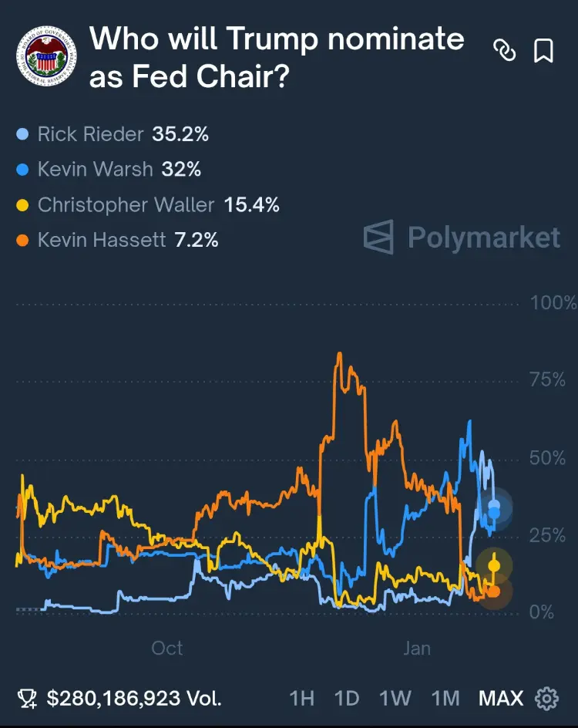The image size is (578, 728).
Task: Click the Kevin Warsh outcome name
Action: coord(96,169)
